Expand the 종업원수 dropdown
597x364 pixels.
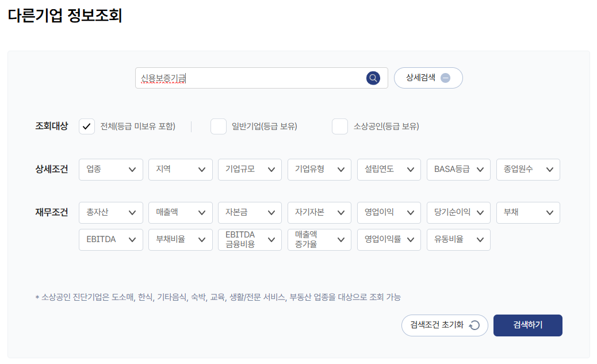[x=528, y=169]
